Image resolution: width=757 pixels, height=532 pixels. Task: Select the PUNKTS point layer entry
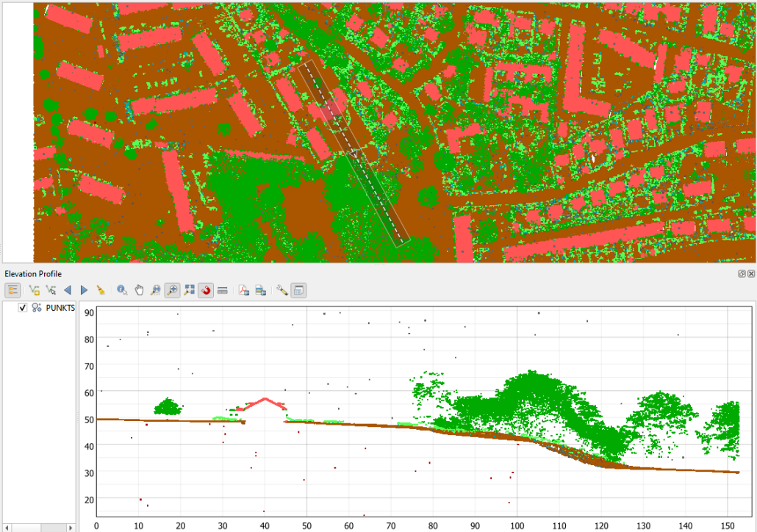click(x=59, y=308)
